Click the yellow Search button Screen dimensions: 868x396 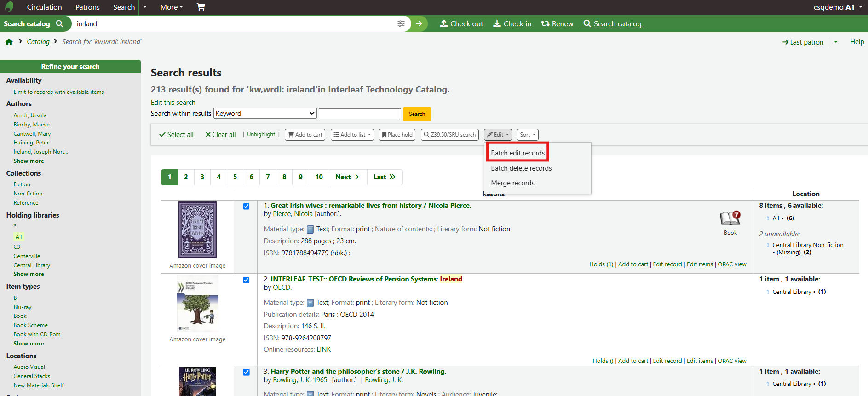tap(417, 114)
